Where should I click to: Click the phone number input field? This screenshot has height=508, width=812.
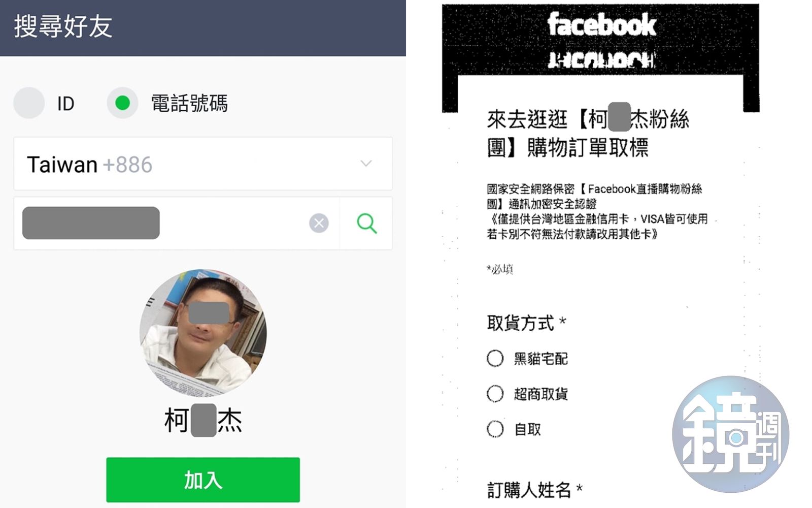click(176, 223)
